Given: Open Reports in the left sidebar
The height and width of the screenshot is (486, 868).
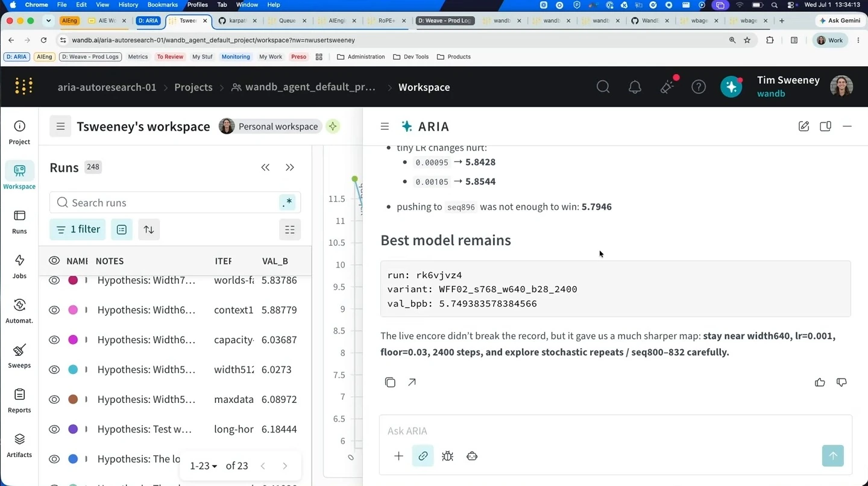Looking at the screenshot, I should pos(19,400).
